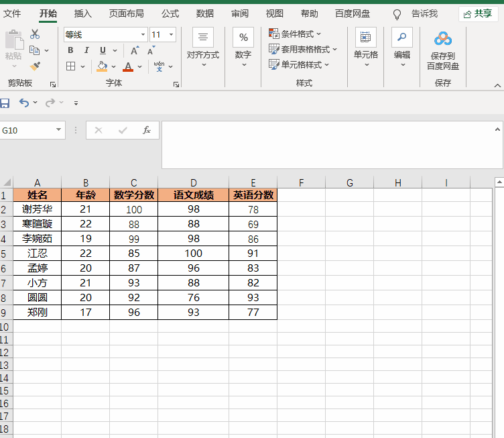Undo the last action
Viewport: 504px width, 438px height.
coord(24,103)
